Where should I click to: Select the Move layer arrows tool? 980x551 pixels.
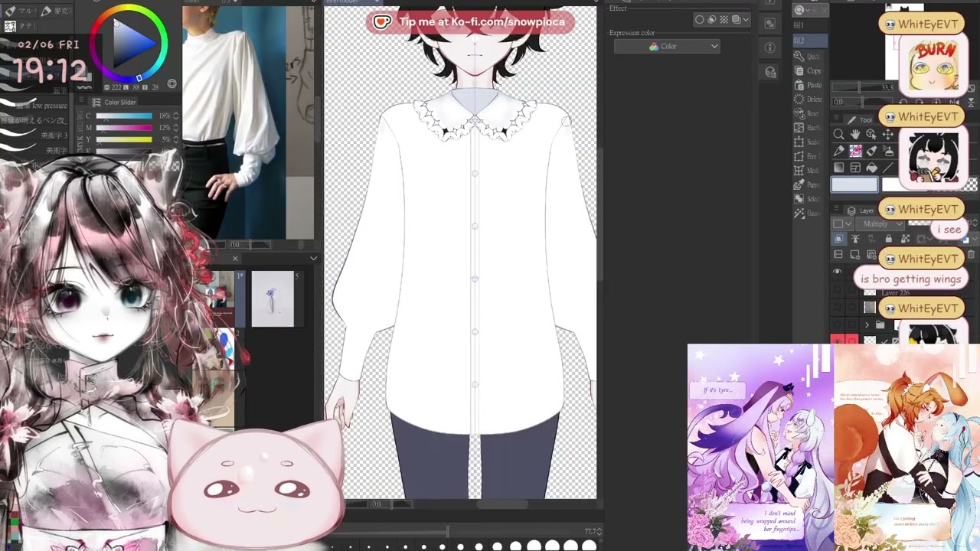888,135
